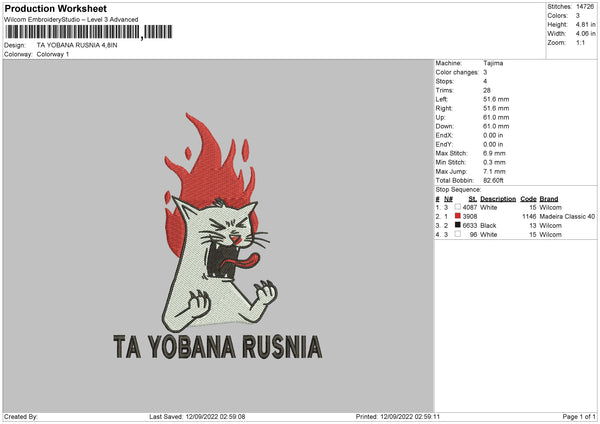Viewport: 600px width, 424px height.
Task: Click the barcode under the worksheet title
Action: [x=89, y=32]
